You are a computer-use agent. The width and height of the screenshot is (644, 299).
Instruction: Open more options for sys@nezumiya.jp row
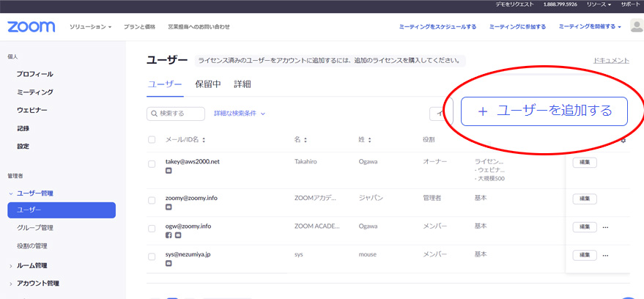coord(605,254)
